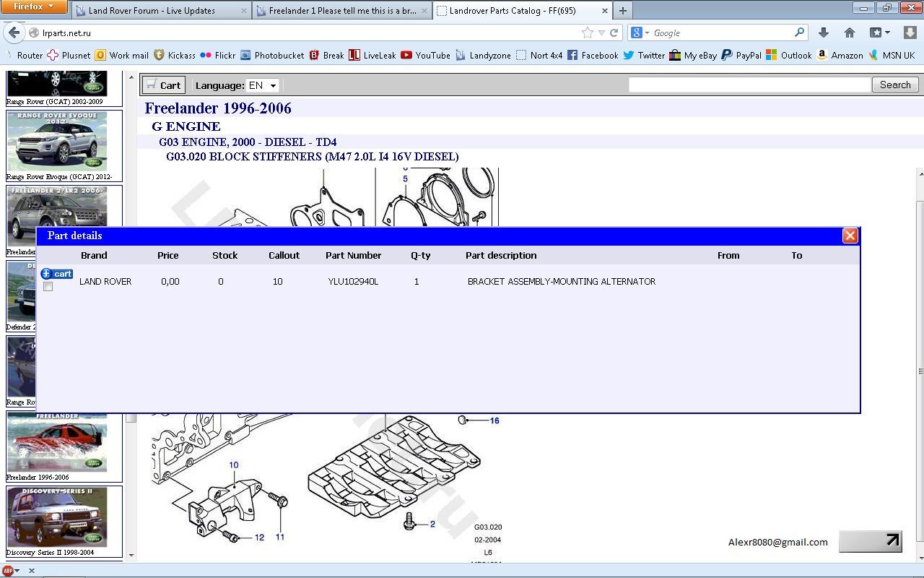Open the Facebook bookmark
The image size is (924, 578).
[593, 55]
